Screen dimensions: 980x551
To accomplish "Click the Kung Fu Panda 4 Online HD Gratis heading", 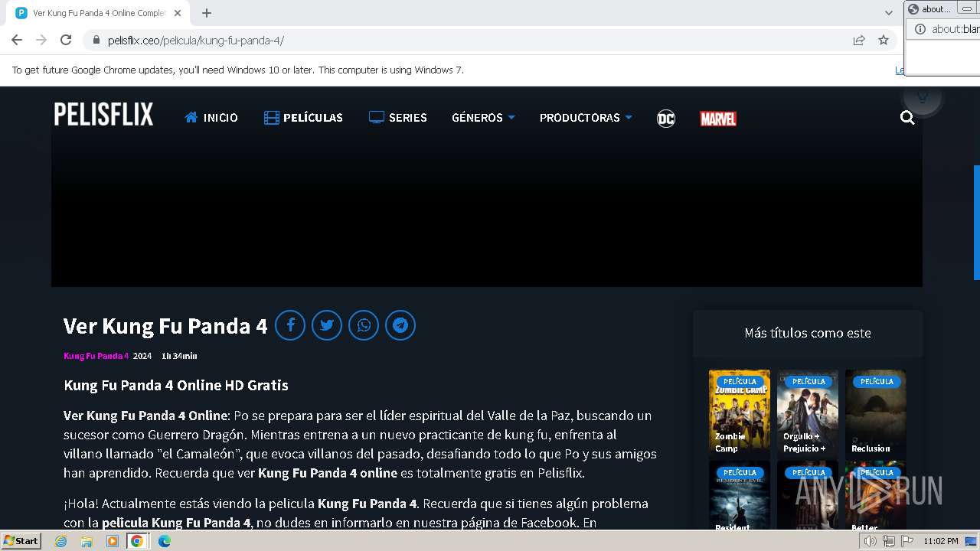I will [176, 385].
